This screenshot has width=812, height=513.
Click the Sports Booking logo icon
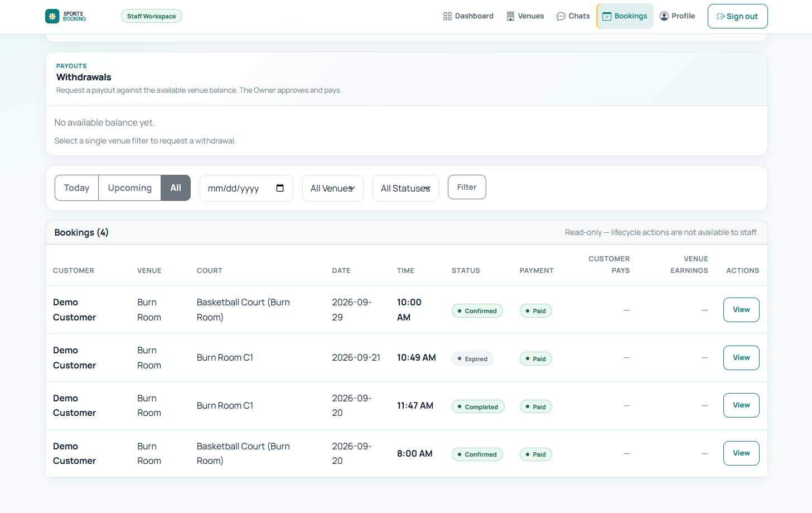(x=52, y=16)
